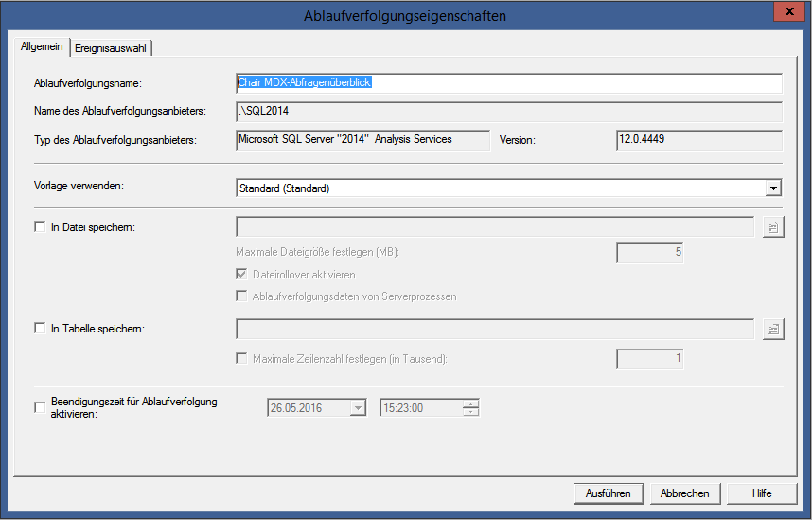Viewport: 812px width, 520px height.
Task: Decrease end time with spinner down arrow
Action: [471, 413]
